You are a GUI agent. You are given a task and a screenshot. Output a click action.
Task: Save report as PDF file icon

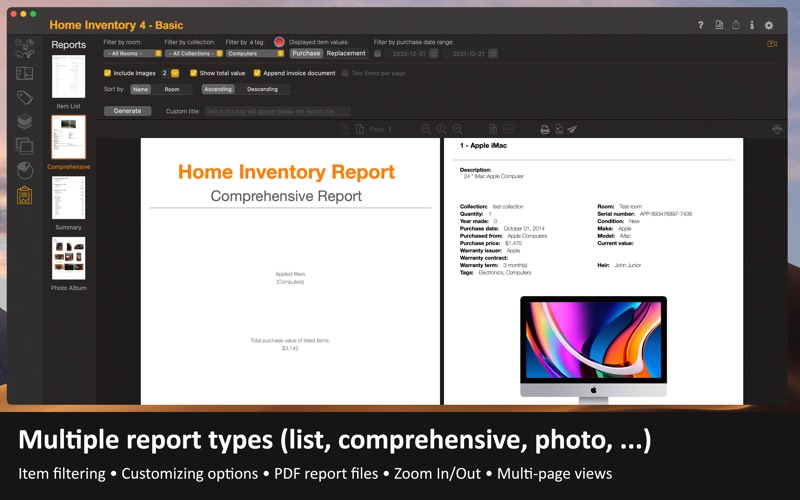[559, 130]
